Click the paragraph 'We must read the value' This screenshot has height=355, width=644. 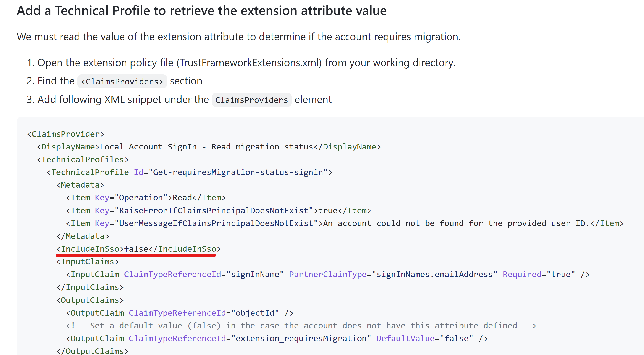click(x=238, y=37)
